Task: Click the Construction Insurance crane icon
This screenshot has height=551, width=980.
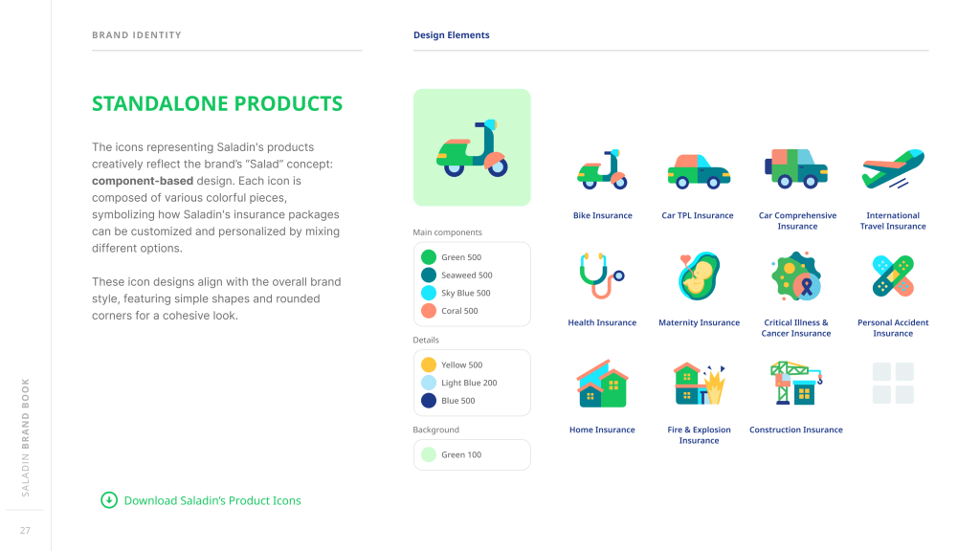Action: click(x=796, y=384)
